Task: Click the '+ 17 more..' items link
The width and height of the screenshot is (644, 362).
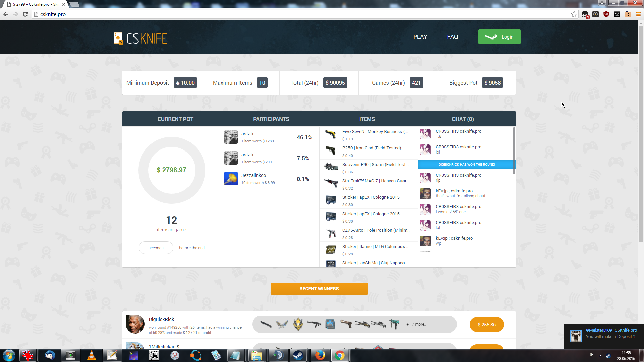Action: [x=416, y=324]
